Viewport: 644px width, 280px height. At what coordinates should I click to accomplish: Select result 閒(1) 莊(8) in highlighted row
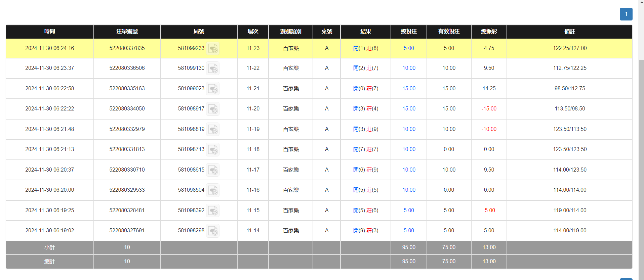coord(366,48)
